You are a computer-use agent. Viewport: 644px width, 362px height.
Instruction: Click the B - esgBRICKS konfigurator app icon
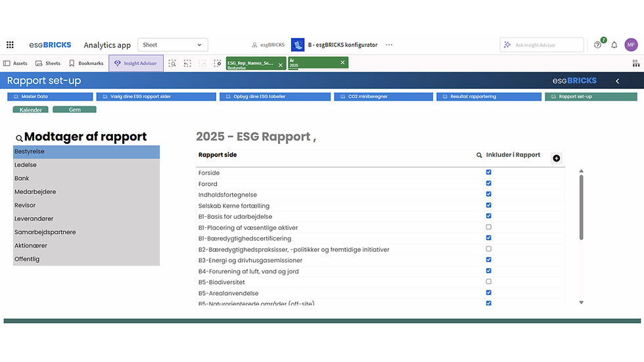point(298,45)
